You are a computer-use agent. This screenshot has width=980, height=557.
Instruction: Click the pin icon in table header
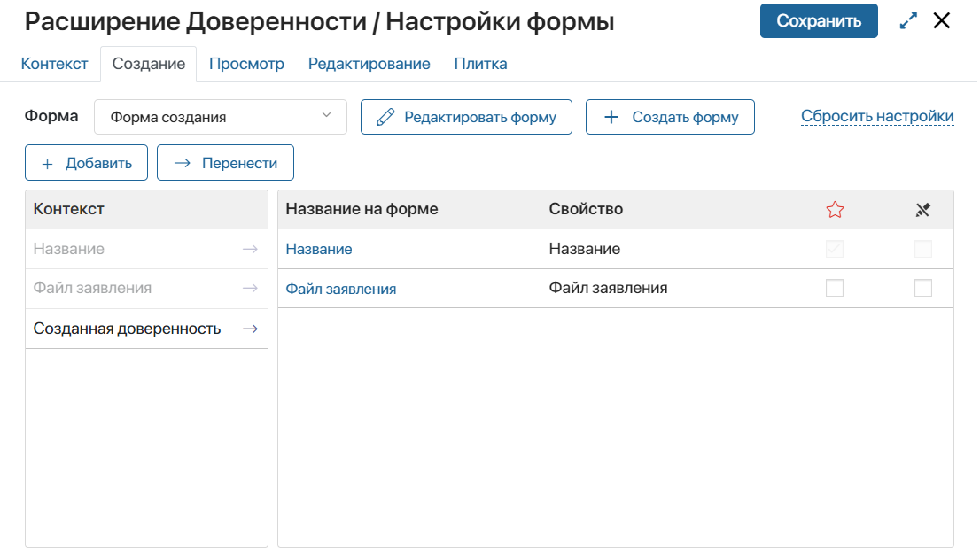[x=923, y=210]
